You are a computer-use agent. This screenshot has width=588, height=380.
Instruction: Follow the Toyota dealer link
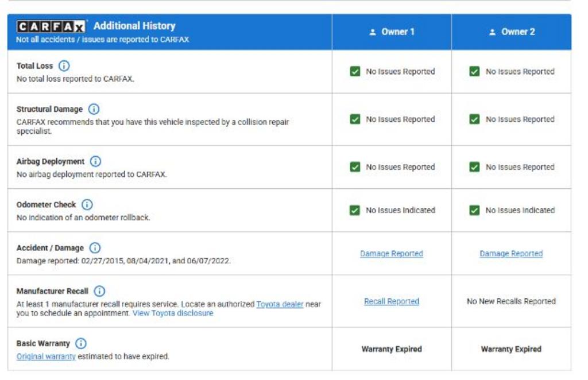[280, 304]
